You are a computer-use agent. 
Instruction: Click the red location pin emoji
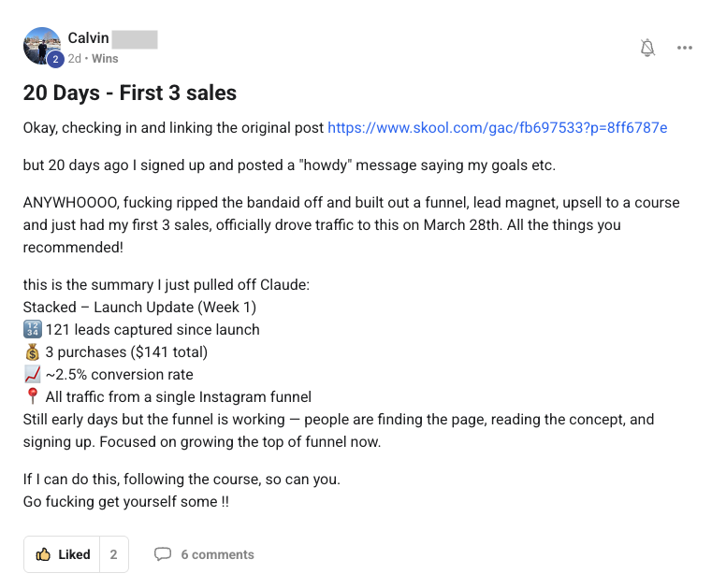pos(32,396)
